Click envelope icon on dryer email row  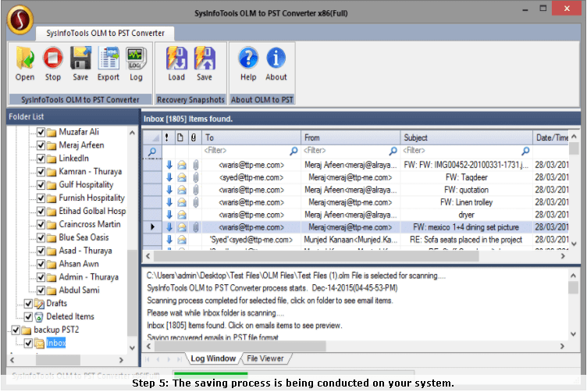coord(182,215)
